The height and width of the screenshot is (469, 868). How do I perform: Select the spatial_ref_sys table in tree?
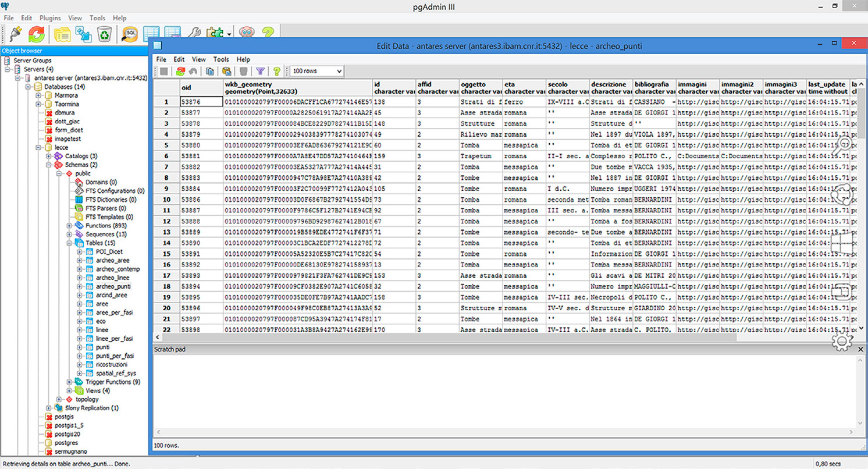pyautogui.click(x=116, y=373)
